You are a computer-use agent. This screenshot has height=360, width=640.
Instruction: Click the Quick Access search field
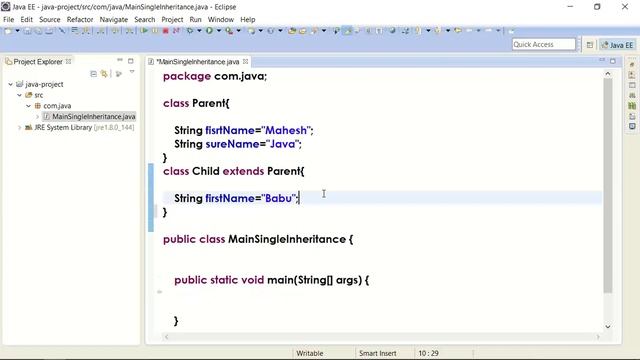point(544,44)
